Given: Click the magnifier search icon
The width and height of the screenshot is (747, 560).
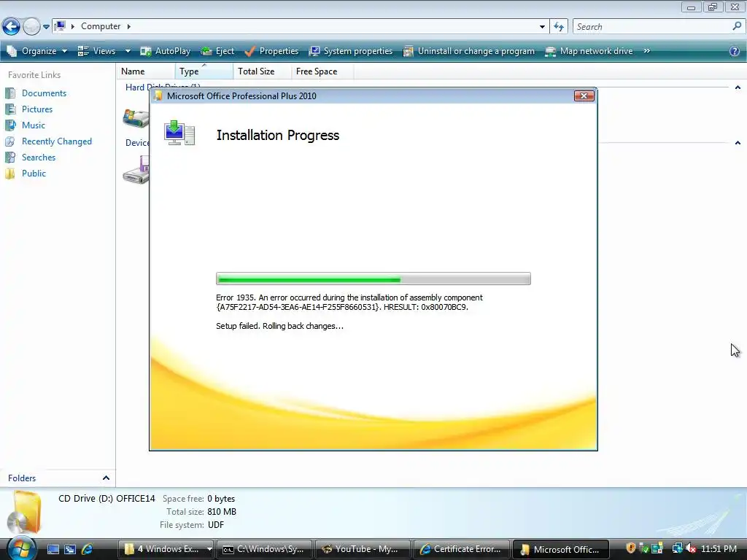Looking at the screenshot, I should (x=737, y=26).
